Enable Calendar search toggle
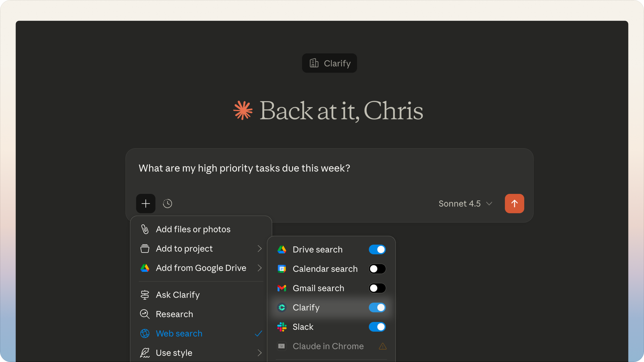The width and height of the screenshot is (644, 362). pyautogui.click(x=377, y=269)
